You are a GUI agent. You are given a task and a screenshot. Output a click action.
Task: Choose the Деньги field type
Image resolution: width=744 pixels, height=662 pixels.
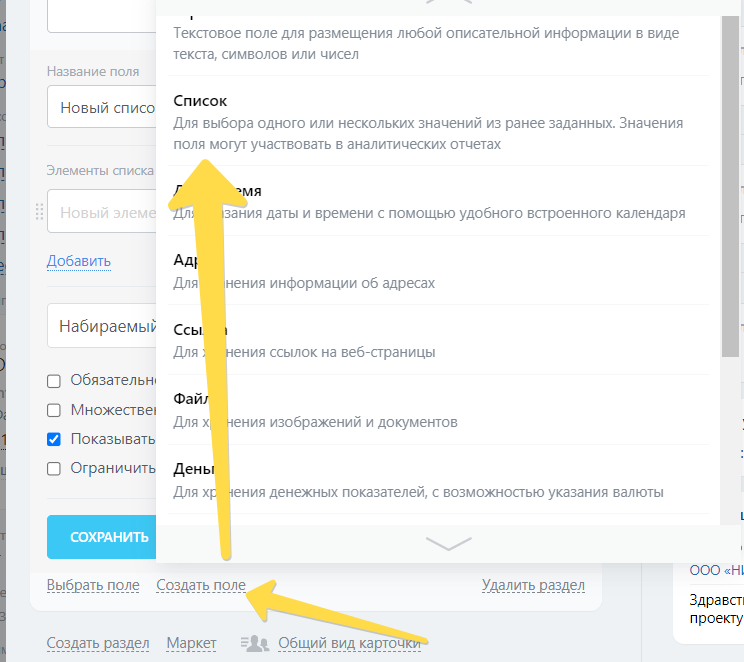coord(430,480)
